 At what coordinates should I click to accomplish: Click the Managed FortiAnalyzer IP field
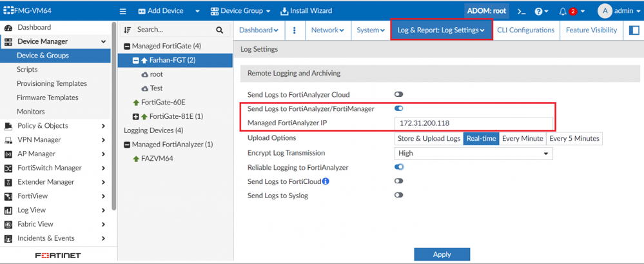473,123
